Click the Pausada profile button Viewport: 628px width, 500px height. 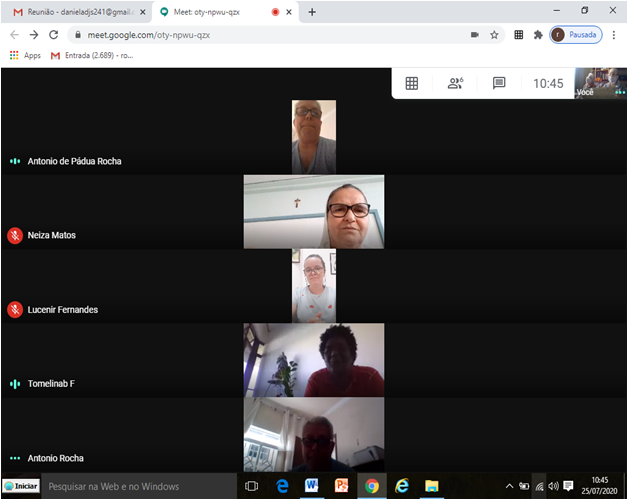576,34
